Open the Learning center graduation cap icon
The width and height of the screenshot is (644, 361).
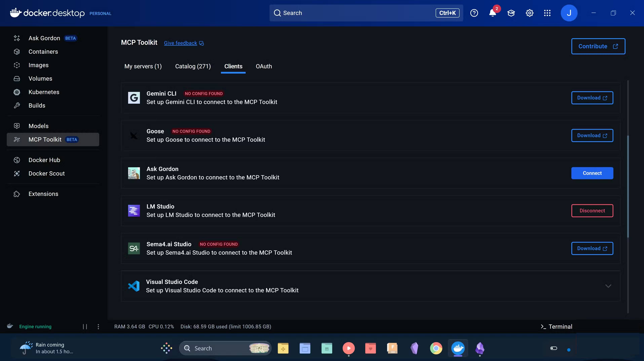tap(511, 13)
